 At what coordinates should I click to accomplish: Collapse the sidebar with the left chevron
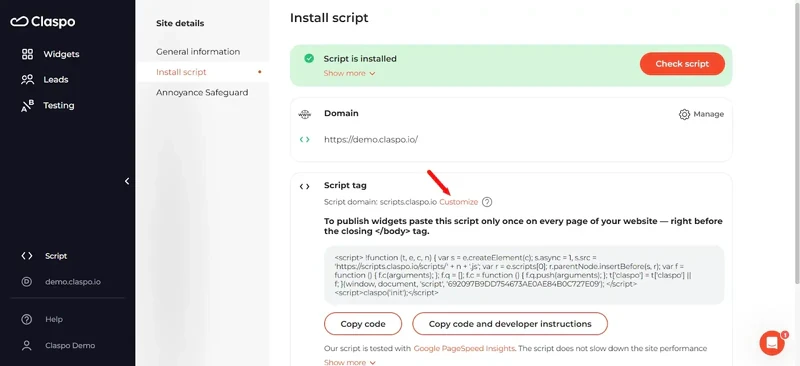[x=127, y=181]
